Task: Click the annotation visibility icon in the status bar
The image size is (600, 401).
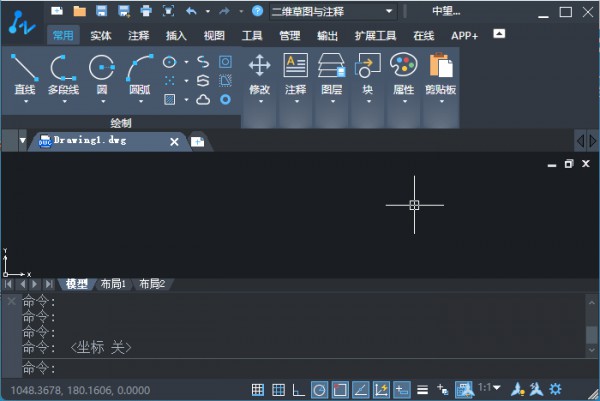Action: pos(517,390)
